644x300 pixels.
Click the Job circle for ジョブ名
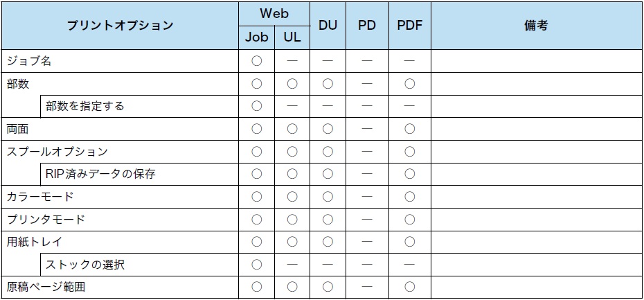click(256, 61)
